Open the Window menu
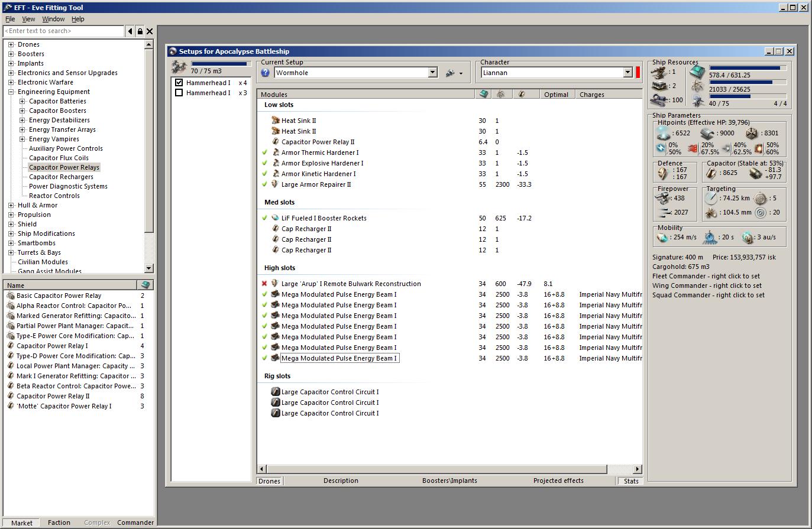Image resolution: width=812 pixels, height=529 pixels. point(53,19)
